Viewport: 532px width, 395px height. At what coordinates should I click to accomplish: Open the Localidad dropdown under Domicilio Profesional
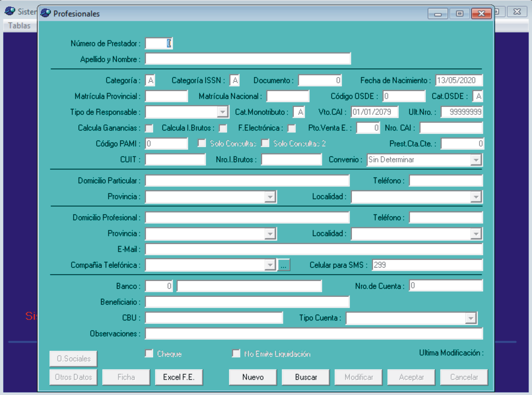coord(476,234)
